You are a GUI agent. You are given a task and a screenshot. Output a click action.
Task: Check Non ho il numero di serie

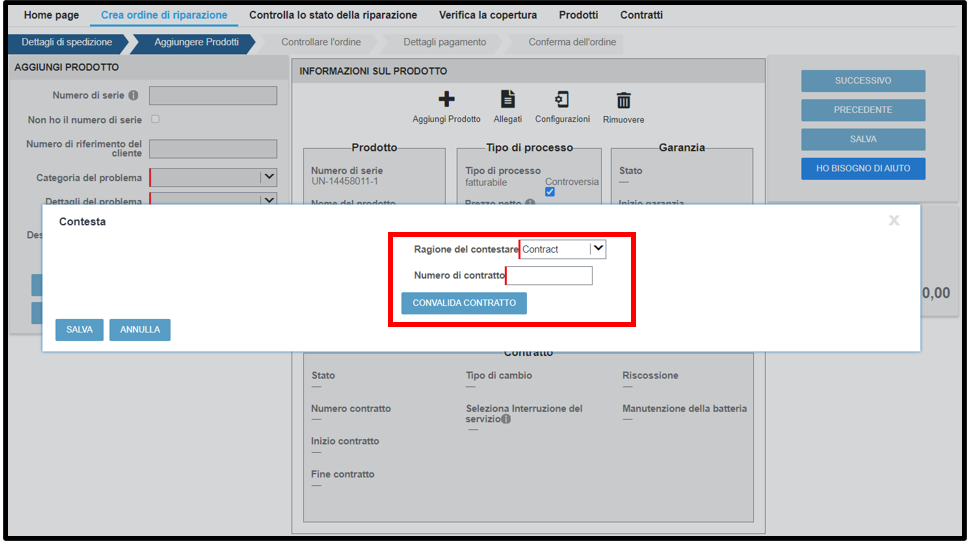[155, 119]
